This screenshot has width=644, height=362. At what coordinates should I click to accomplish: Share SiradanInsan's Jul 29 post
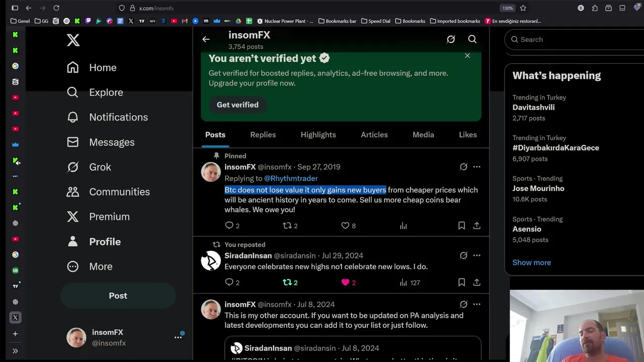point(476,283)
